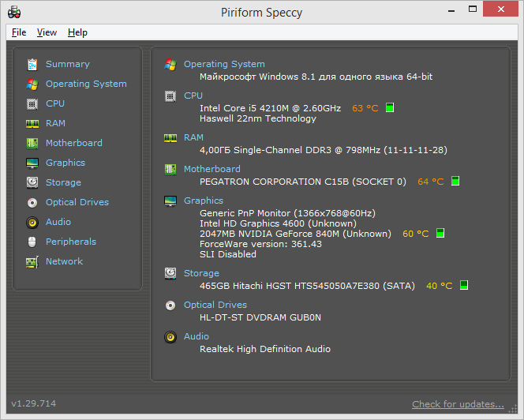Image resolution: width=524 pixels, height=420 pixels.
Task: Click the Intel HD Graphics 4600 text line
Action: pos(278,223)
